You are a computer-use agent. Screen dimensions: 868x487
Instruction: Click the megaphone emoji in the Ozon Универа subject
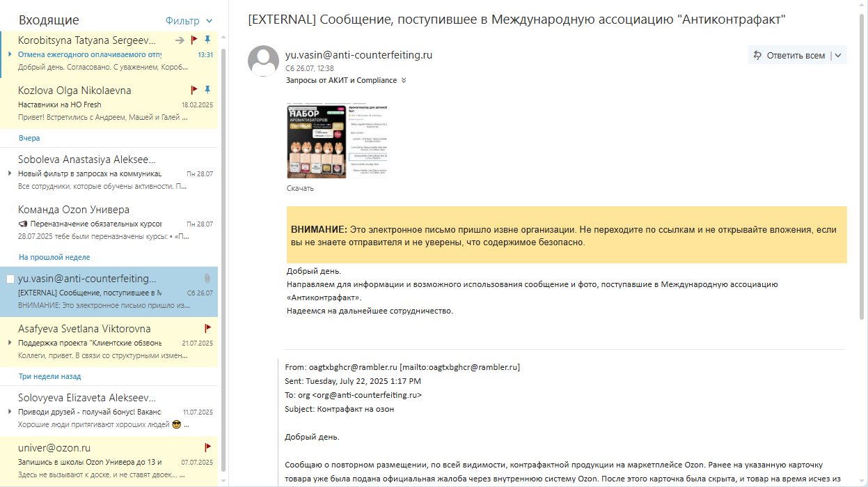[23, 224]
